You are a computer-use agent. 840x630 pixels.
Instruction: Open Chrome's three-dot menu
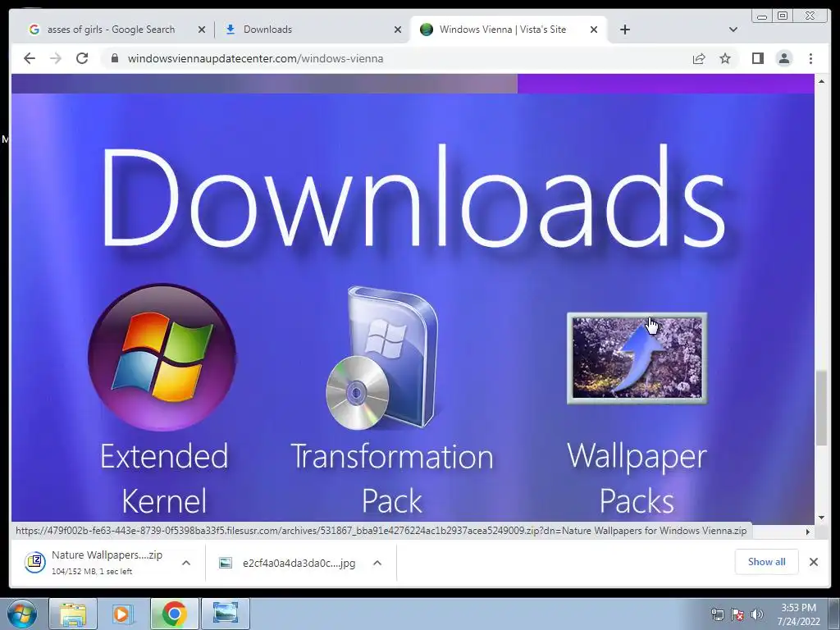click(x=810, y=58)
